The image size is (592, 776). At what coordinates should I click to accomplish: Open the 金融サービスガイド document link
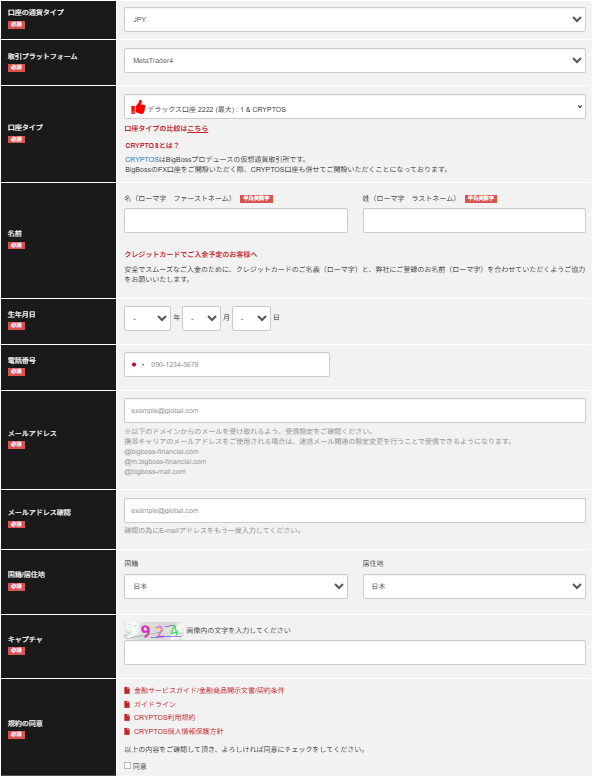click(x=209, y=690)
